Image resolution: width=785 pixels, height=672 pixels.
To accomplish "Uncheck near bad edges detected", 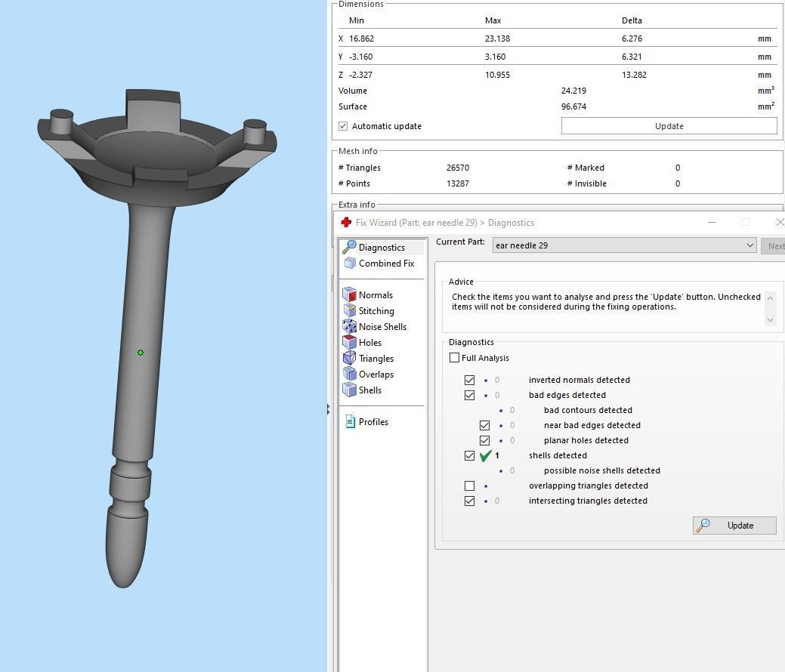I will [484, 425].
